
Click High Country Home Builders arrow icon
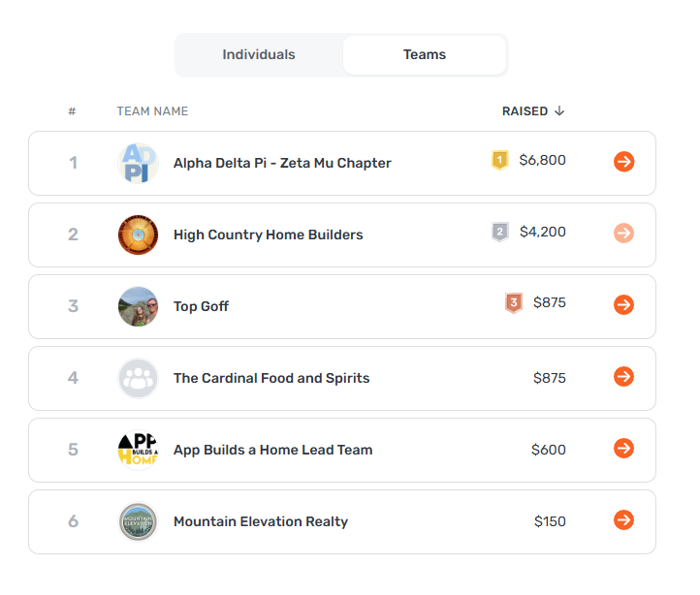click(623, 233)
